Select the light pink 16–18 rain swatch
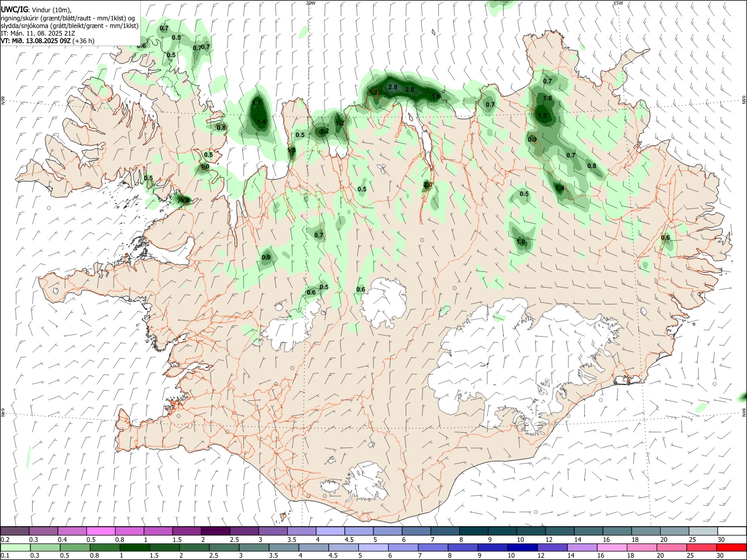The height and width of the screenshot is (560, 747). [x=612, y=547]
